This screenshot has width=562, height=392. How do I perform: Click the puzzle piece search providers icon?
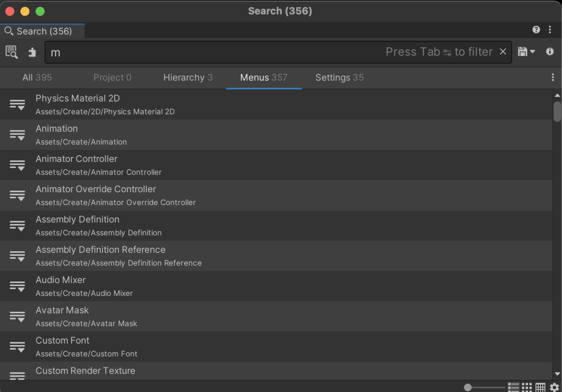32,52
